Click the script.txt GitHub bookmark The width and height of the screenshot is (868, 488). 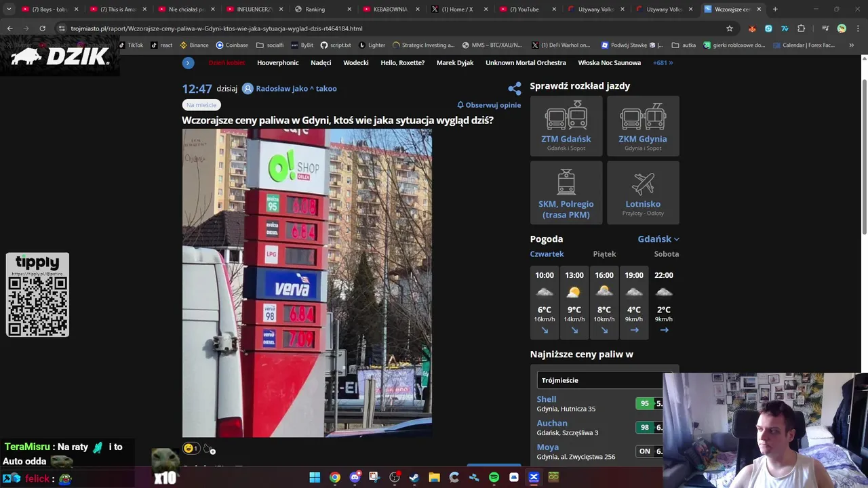tap(336, 45)
